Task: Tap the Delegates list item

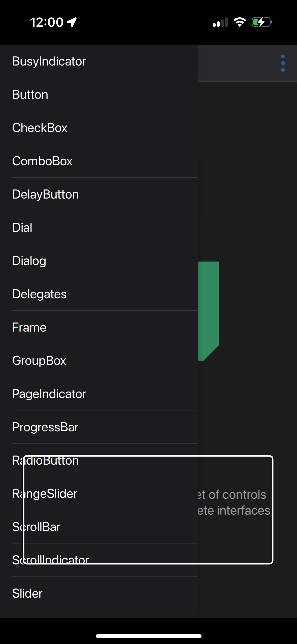Action: pos(99,294)
